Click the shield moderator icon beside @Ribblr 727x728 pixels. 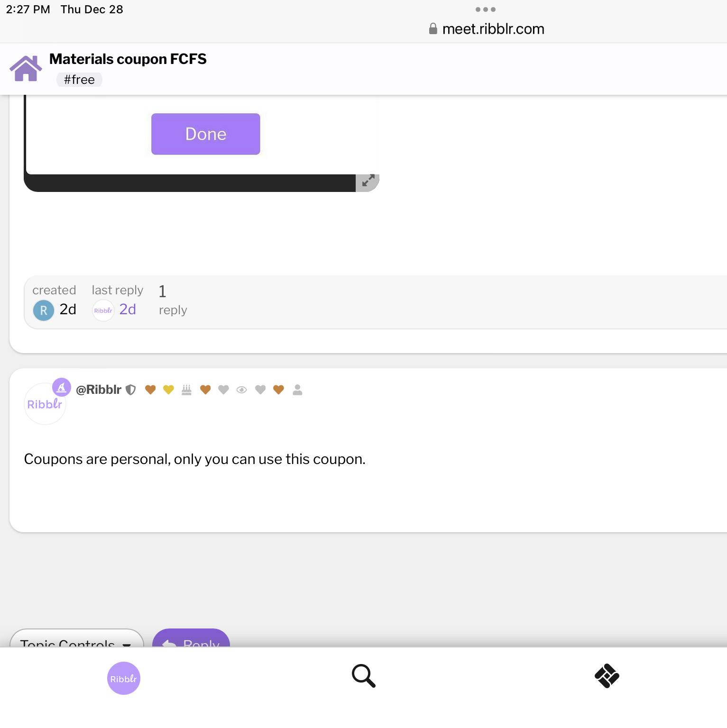pos(131,390)
